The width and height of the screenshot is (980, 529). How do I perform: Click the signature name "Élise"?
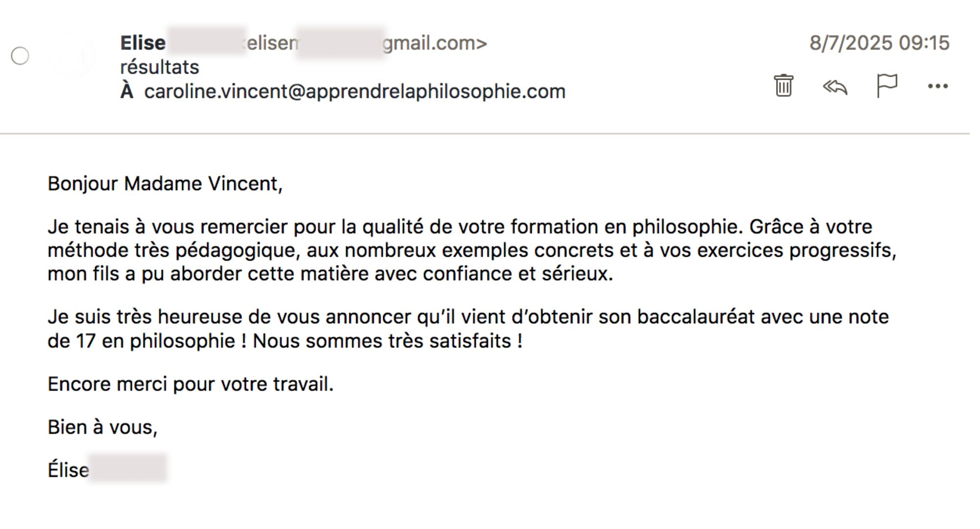pyautogui.click(x=68, y=470)
